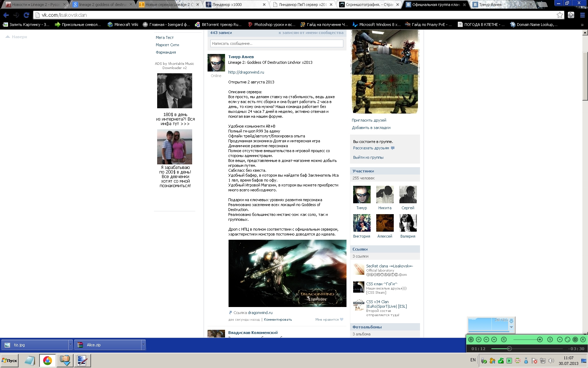Expand the speed widget dropdown triangle
Viewport: 588px width, 368px height.
pos(511,327)
